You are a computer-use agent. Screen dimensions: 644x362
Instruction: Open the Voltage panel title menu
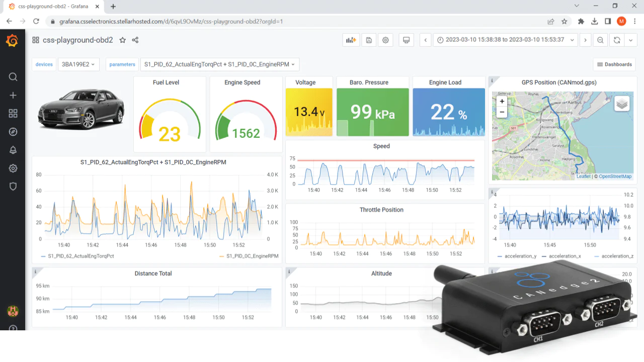click(305, 82)
